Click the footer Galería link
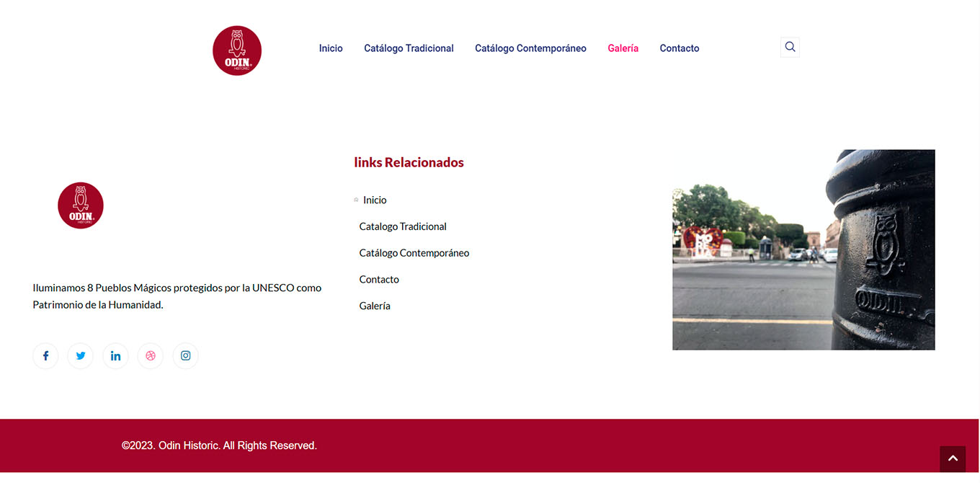This screenshot has width=980, height=483. pos(375,306)
